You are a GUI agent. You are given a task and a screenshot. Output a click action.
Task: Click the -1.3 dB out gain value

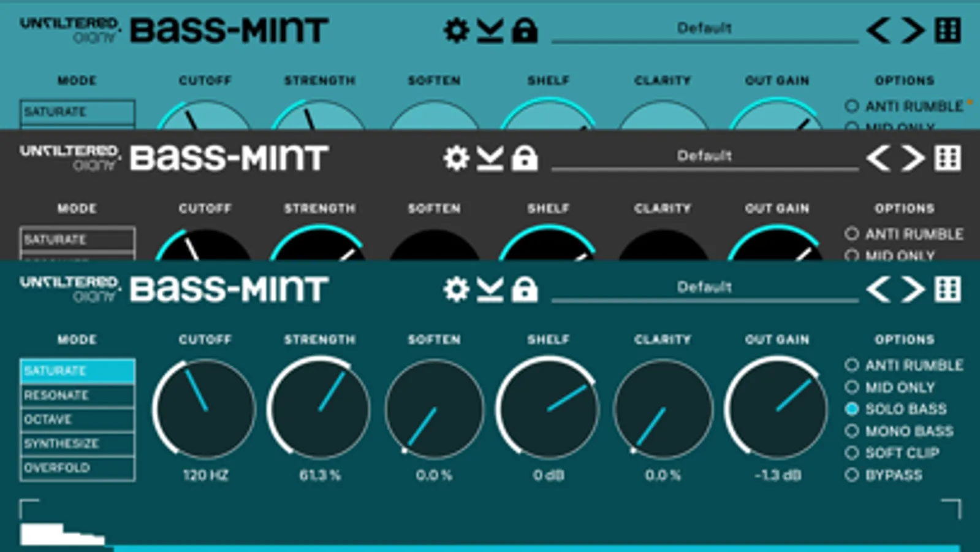pyautogui.click(x=777, y=475)
